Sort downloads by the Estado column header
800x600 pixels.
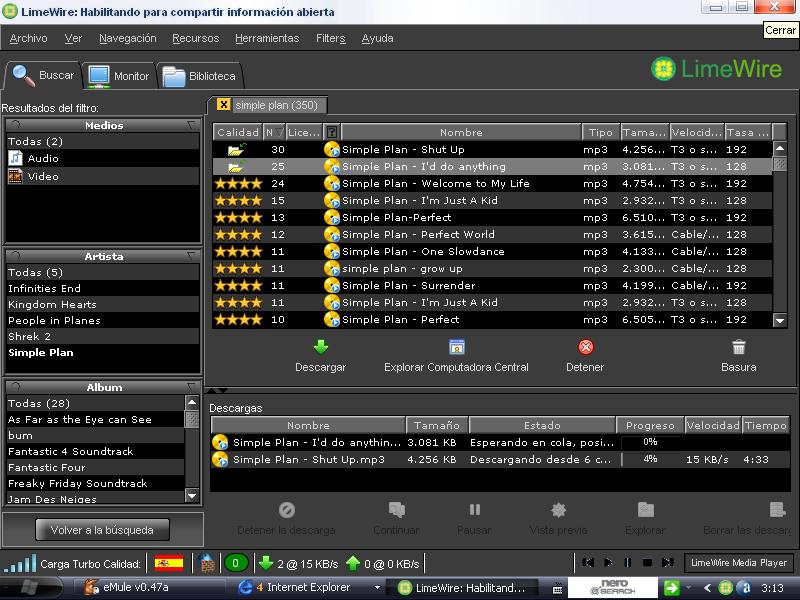pyautogui.click(x=542, y=425)
